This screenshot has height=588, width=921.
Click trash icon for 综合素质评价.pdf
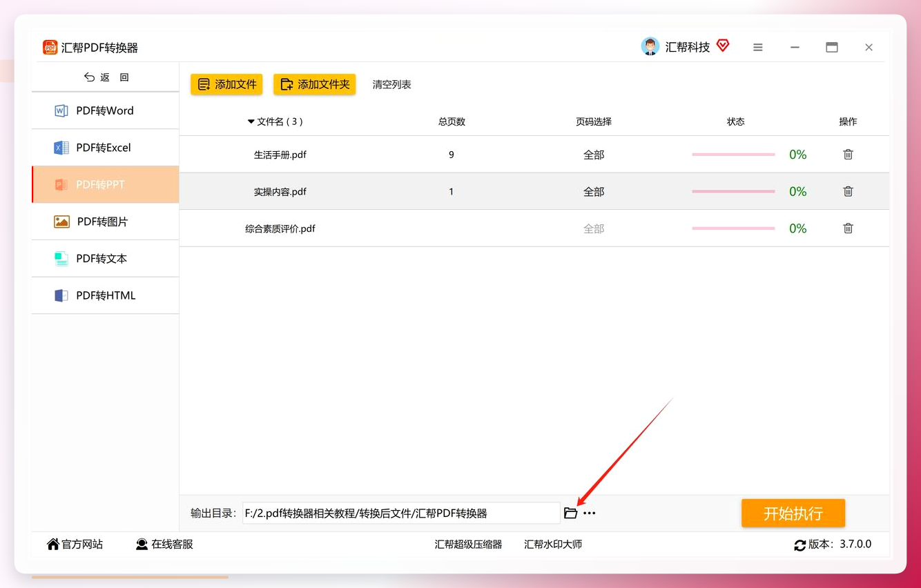click(848, 228)
